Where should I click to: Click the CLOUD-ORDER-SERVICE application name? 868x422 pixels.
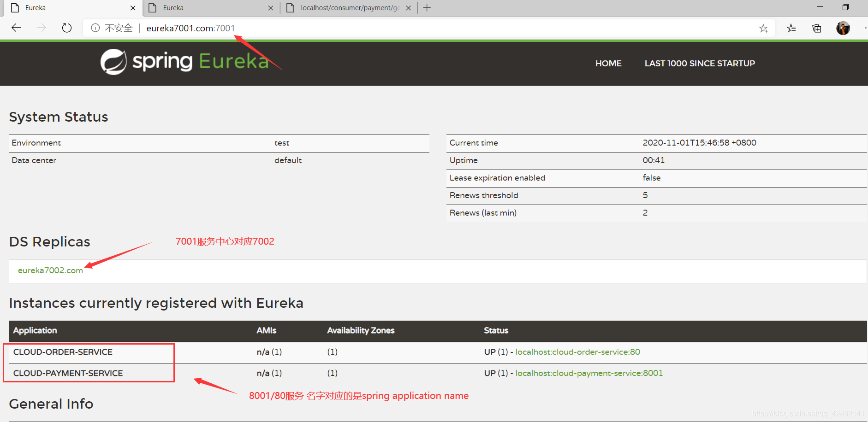click(x=63, y=352)
